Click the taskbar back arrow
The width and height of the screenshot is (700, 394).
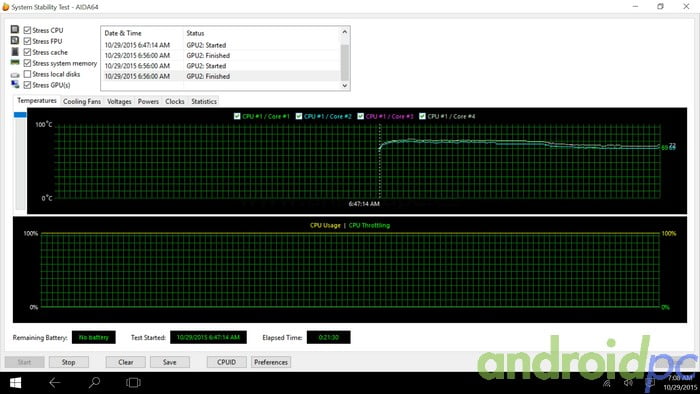[54, 382]
